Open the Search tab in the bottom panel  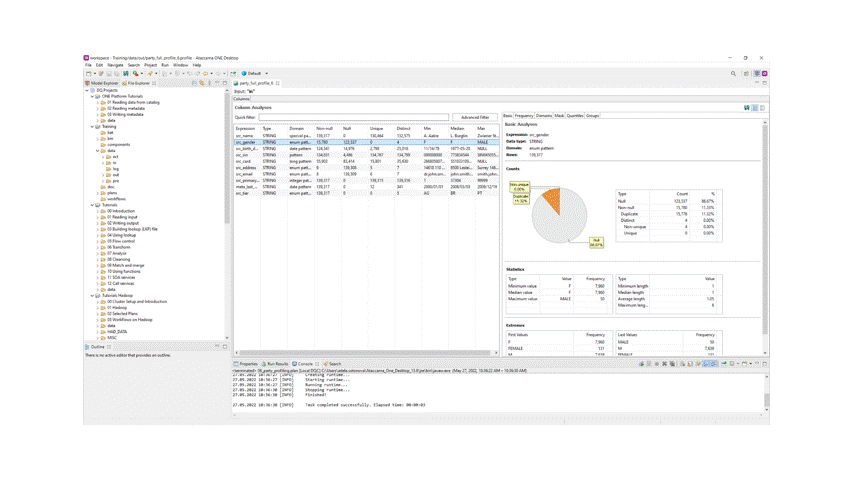point(332,364)
